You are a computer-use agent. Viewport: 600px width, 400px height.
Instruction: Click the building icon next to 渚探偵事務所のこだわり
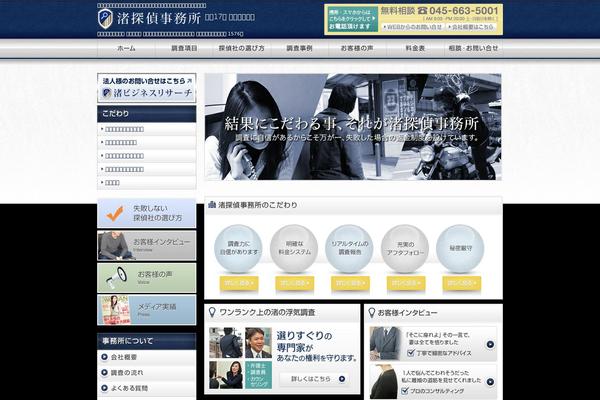coord(212,205)
